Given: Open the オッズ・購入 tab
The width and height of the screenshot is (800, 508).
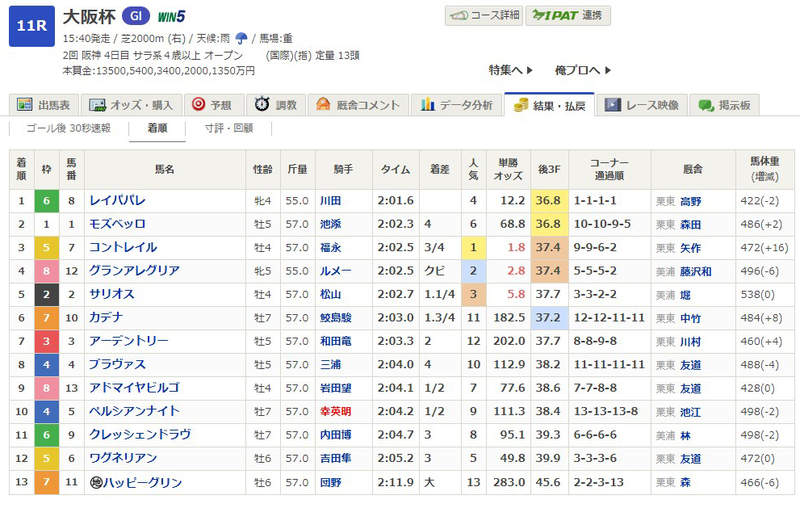Looking at the screenshot, I should click(x=131, y=105).
